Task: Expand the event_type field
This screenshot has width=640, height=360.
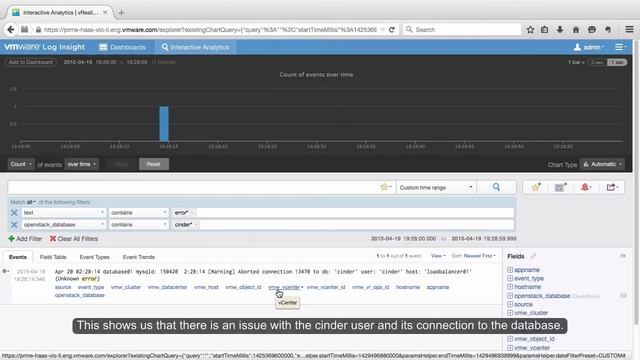Action: click(510, 278)
